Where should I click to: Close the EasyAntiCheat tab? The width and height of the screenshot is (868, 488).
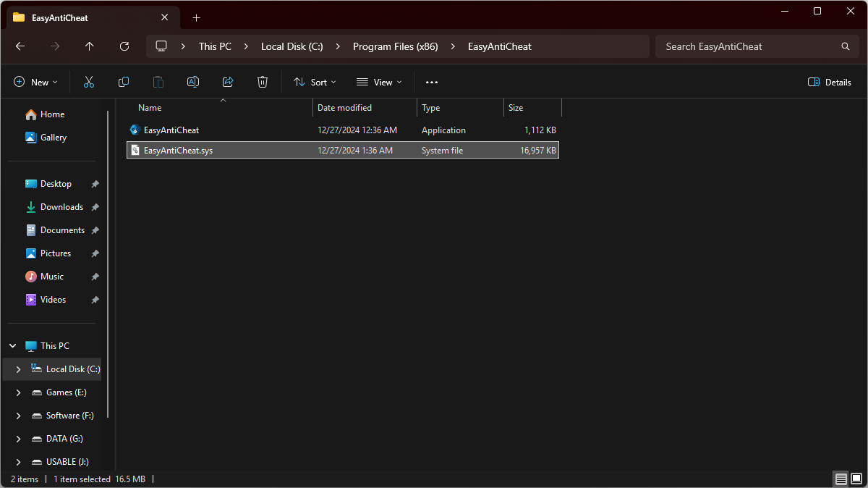pos(165,17)
